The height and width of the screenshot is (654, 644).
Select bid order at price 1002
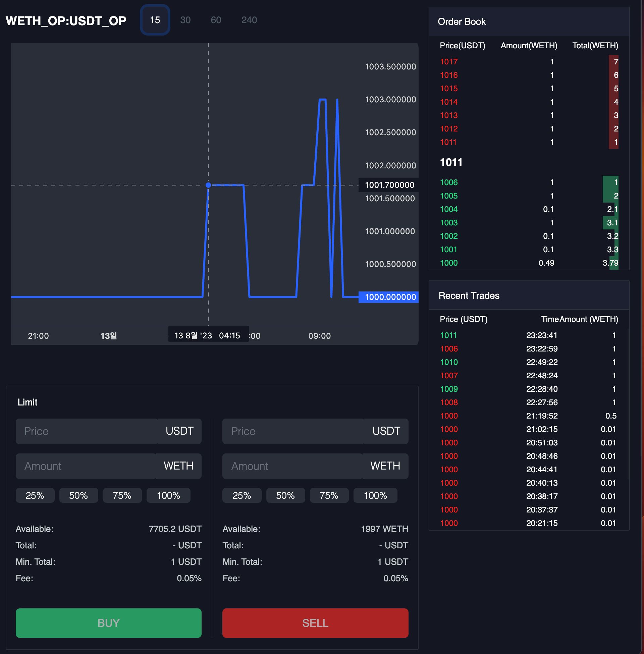pos(529,236)
